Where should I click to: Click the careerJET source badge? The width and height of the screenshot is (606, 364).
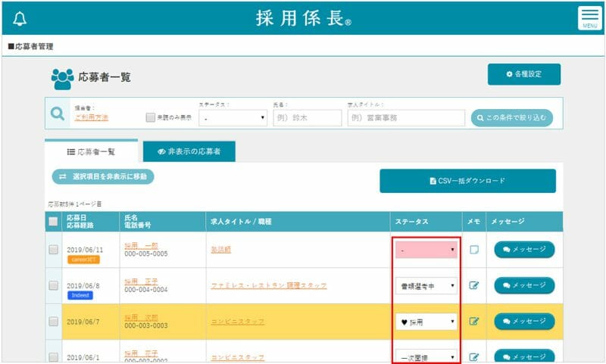click(x=83, y=260)
